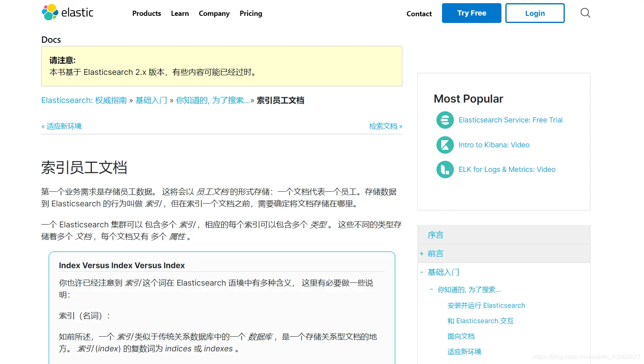Viewport: 644px width, 364px height.
Task: Open the Company menu
Action: point(214,13)
